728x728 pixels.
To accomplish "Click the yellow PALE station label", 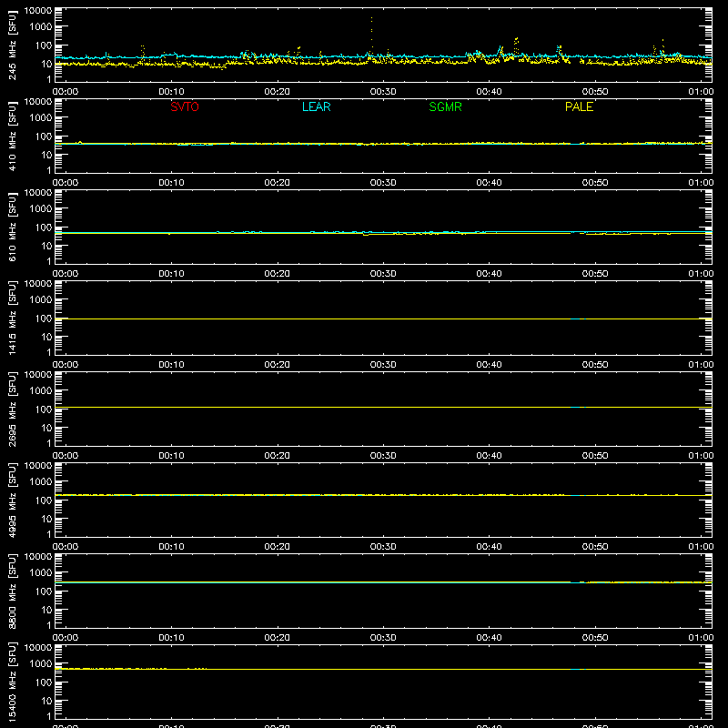I will pyautogui.click(x=579, y=106).
